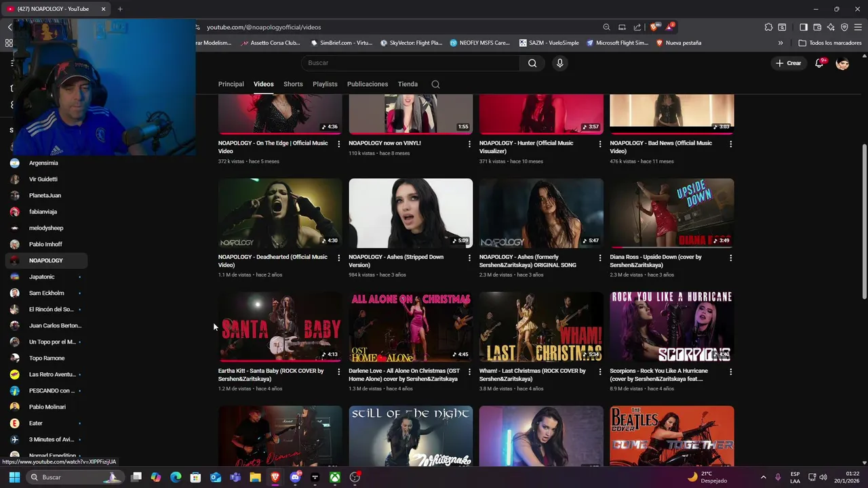Open Windows Start menu
The width and height of the screenshot is (868, 488).
tap(14, 477)
